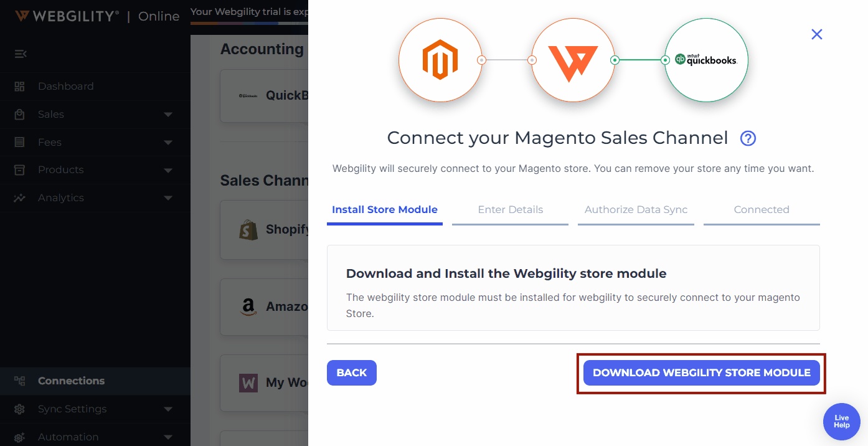Open the Install Store Module tab
The image size is (868, 446).
pos(384,210)
